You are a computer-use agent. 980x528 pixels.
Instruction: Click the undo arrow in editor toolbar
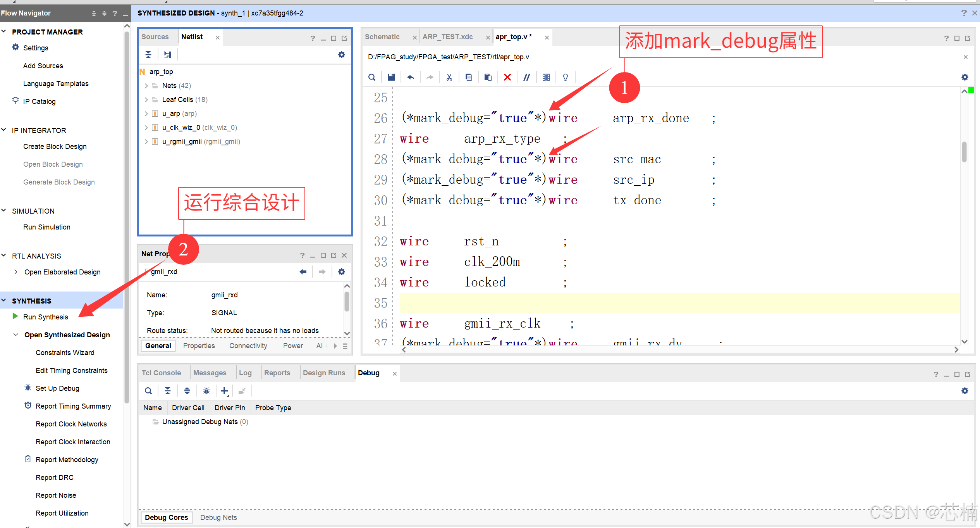click(411, 77)
